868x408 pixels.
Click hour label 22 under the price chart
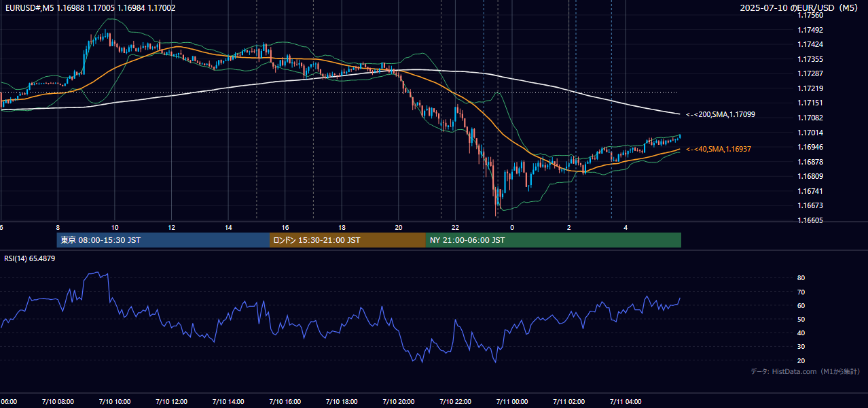(456, 227)
